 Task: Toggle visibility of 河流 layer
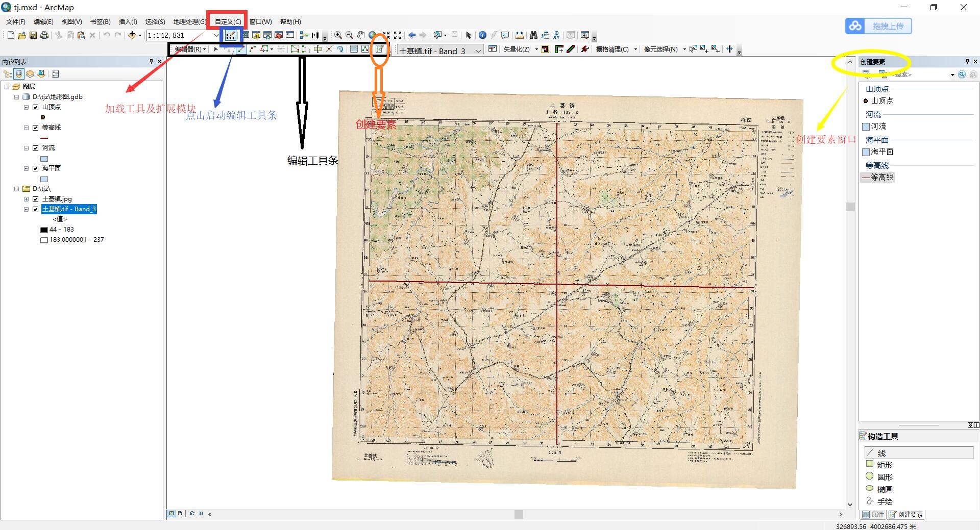(36, 148)
